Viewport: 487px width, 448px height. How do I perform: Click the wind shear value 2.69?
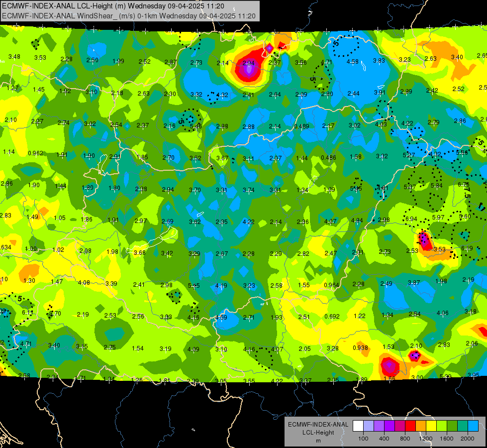168,222
